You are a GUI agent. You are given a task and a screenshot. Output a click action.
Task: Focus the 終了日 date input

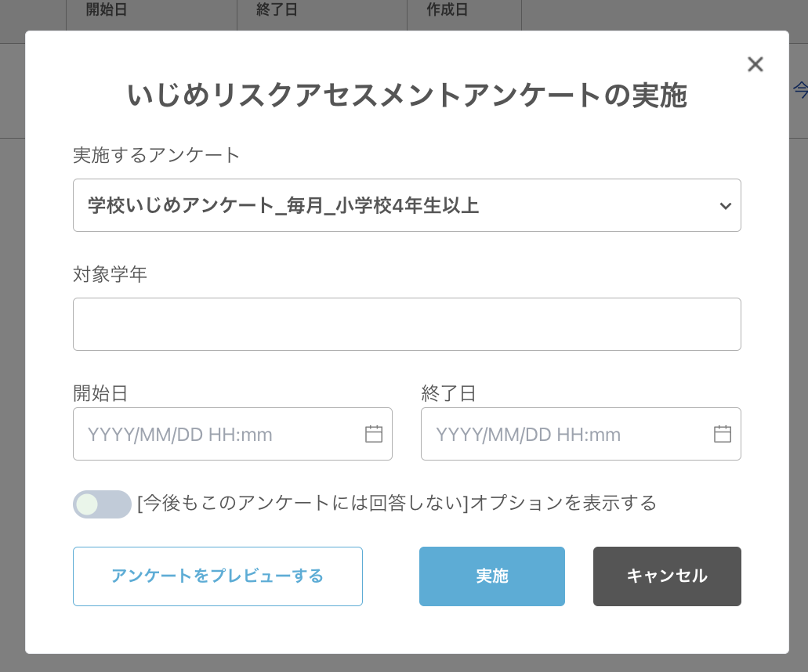(581, 434)
